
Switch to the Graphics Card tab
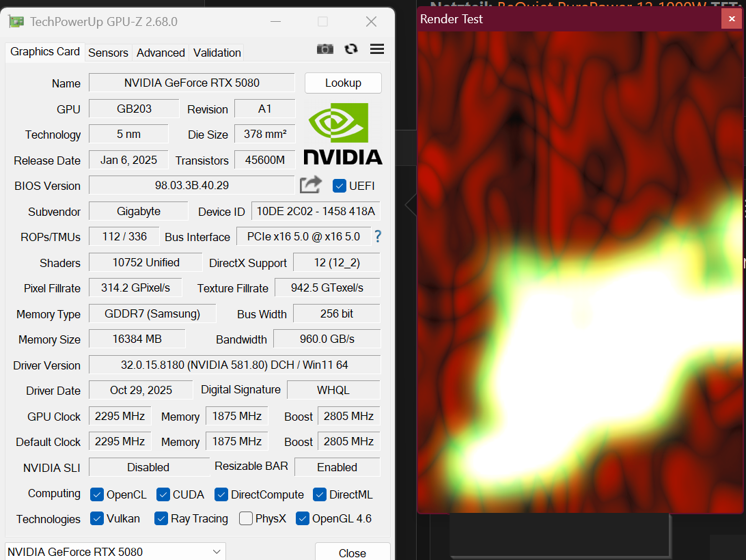tap(44, 51)
